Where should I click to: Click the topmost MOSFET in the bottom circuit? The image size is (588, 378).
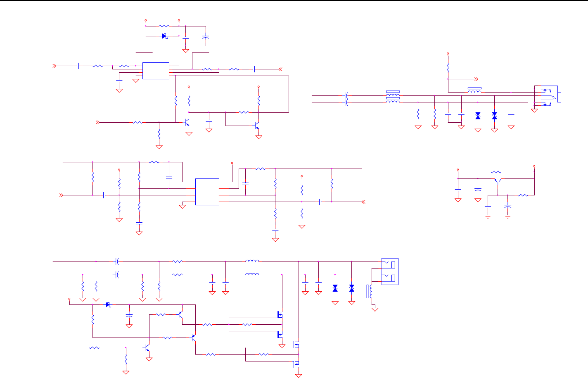pyautogui.click(x=280, y=315)
